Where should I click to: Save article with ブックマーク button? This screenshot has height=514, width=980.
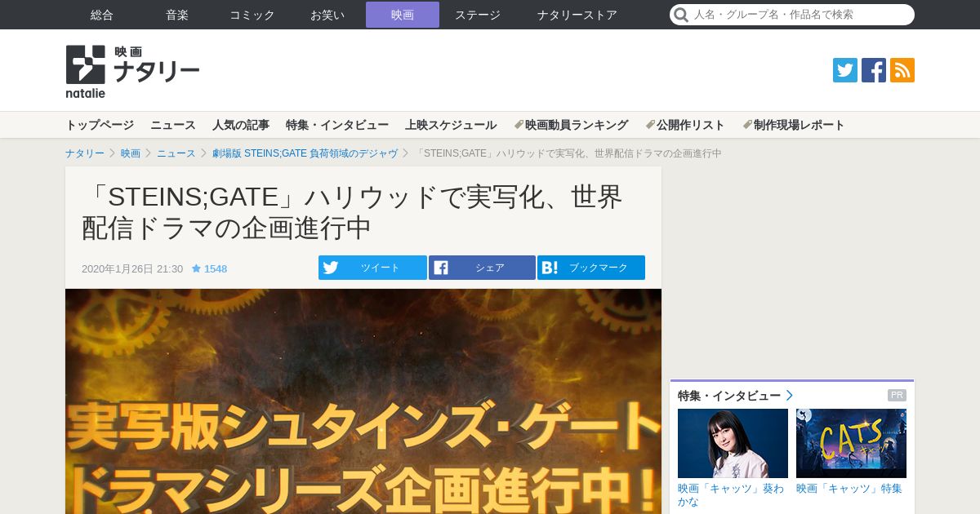tap(591, 268)
